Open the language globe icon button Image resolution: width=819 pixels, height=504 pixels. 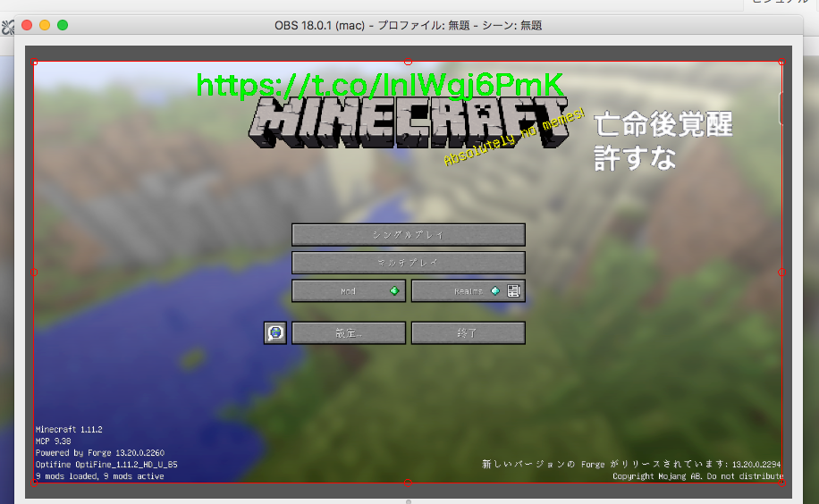[275, 332]
